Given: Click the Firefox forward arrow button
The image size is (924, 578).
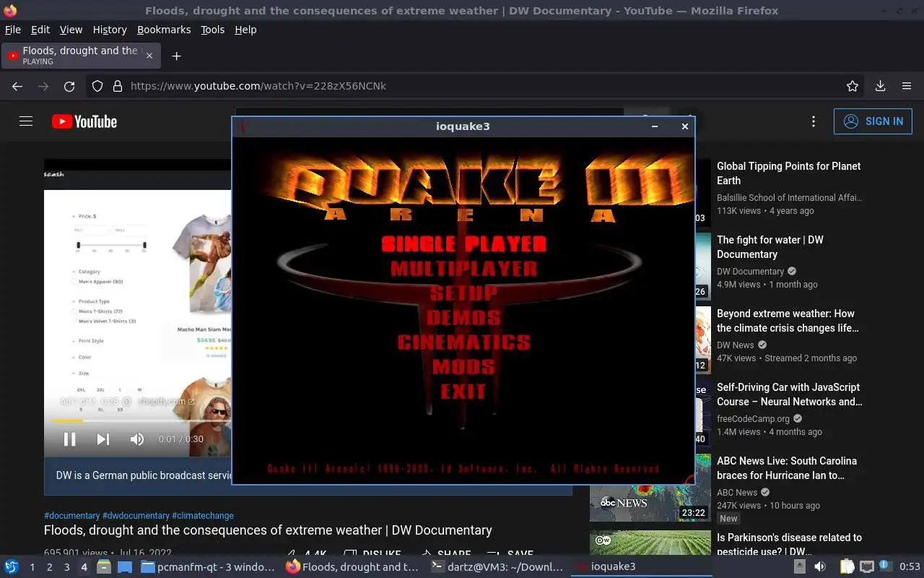Looking at the screenshot, I should tap(43, 86).
